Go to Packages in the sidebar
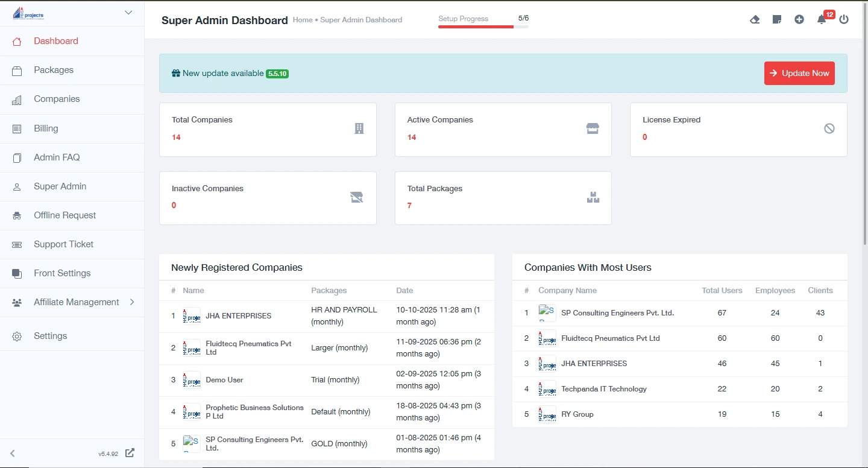Image resolution: width=868 pixels, height=468 pixels. click(x=54, y=70)
